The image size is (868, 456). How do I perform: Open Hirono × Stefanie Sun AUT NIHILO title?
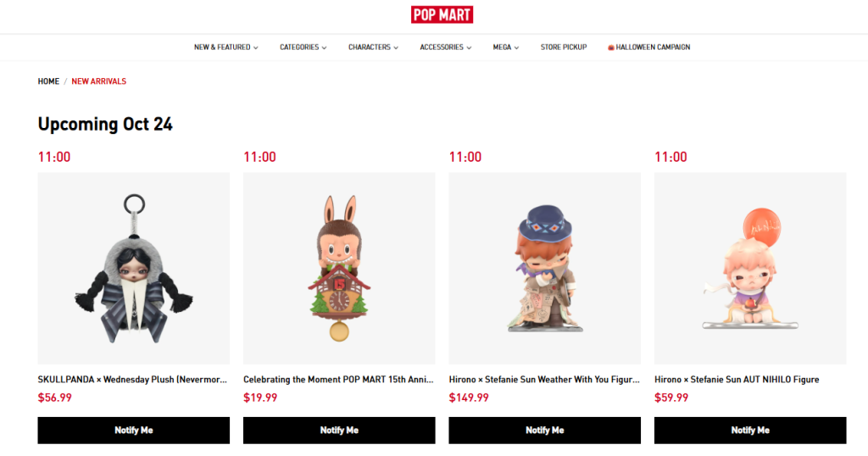(x=737, y=380)
